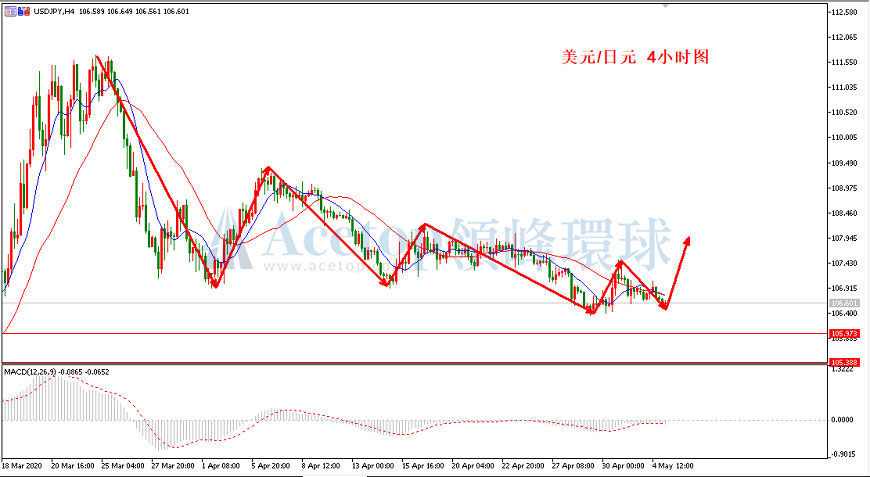Click the 112.065 price axis label
The image size is (870, 477).
(846, 37)
